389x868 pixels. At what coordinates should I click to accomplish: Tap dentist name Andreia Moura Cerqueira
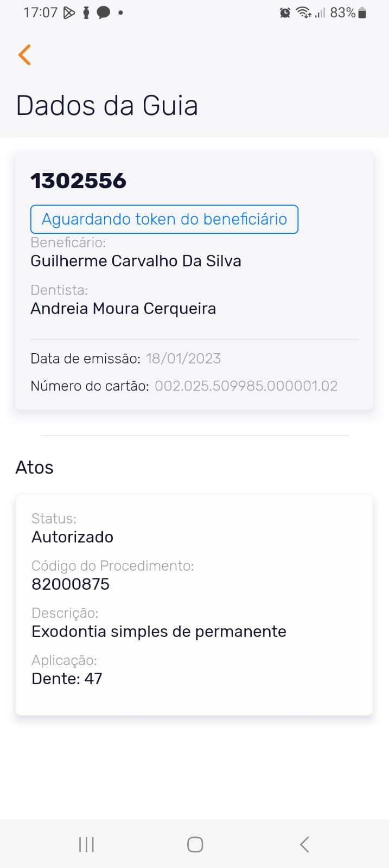pyautogui.click(x=123, y=309)
